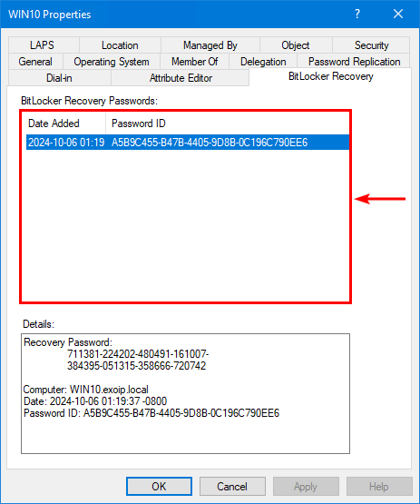The width and height of the screenshot is (420, 504).
Task: Click the question mark help icon
Action: coord(357,14)
